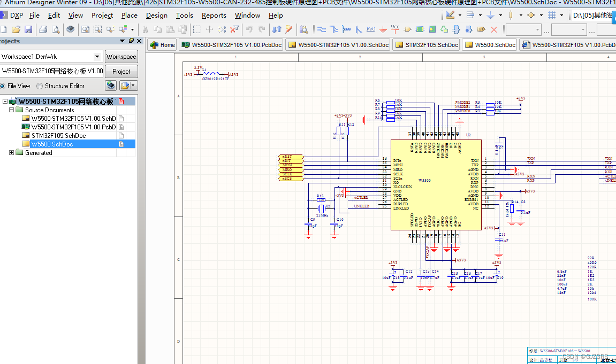Viewport: 616px width, 364px height.
Task: Open the Workspace1.DsnWrk dropdown
Action: 97,56
